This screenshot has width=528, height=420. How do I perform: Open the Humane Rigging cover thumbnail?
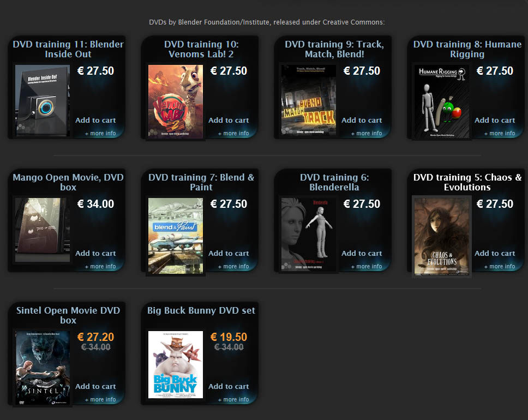[441, 101]
